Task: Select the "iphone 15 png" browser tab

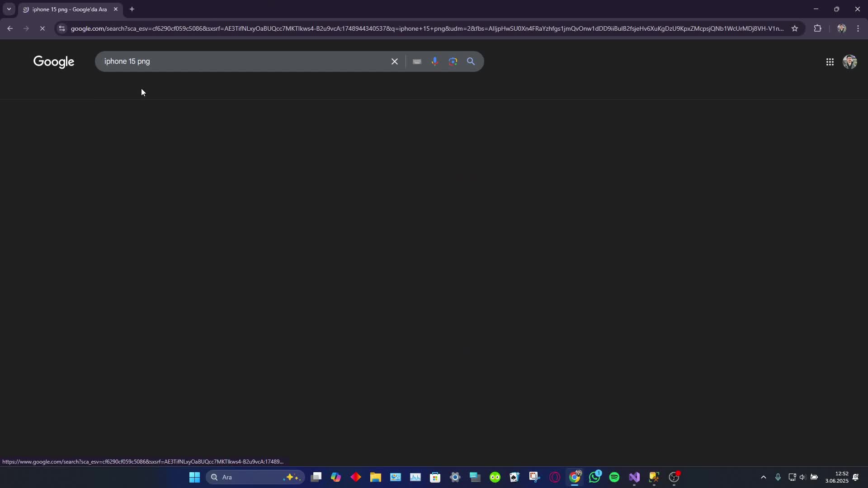Action: point(70,9)
